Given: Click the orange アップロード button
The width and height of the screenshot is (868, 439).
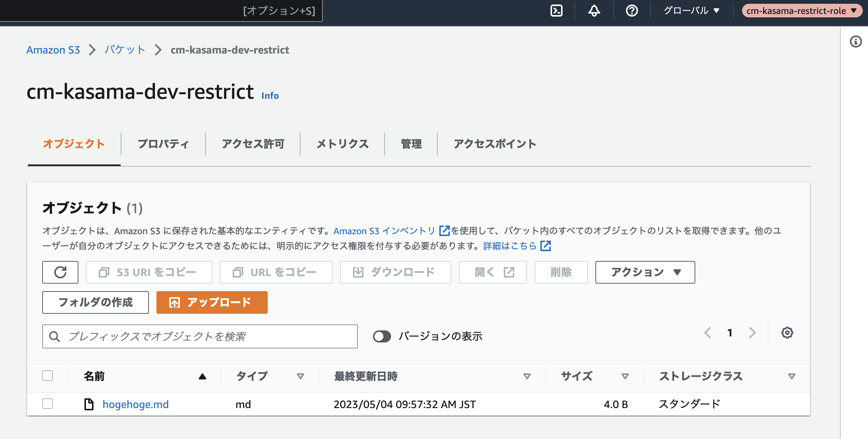Looking at the screenshot, I should click(212, 302).
